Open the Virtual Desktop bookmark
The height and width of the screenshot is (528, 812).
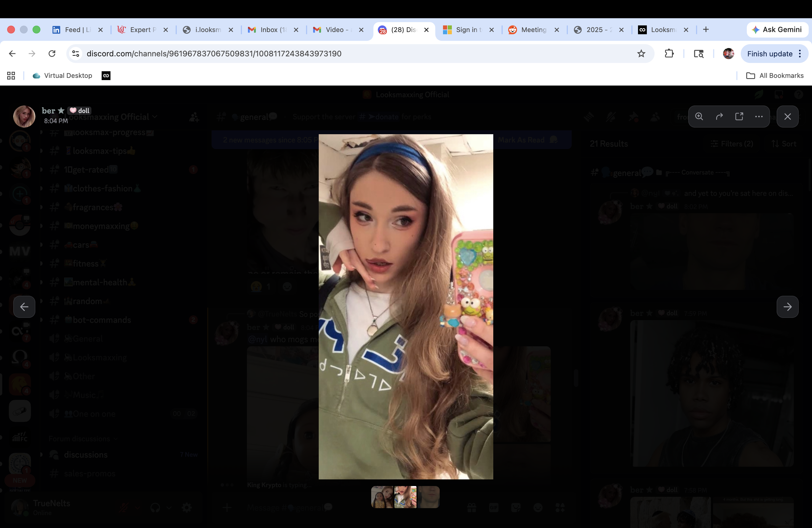coord(63,75)
